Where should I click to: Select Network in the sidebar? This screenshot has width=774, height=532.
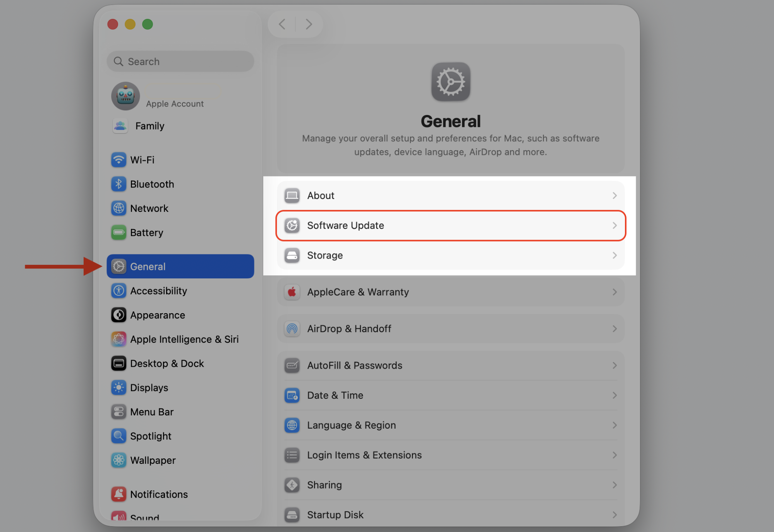(x=180, y=208)
